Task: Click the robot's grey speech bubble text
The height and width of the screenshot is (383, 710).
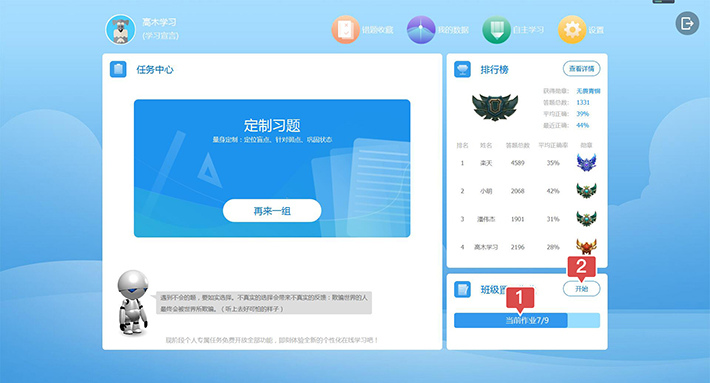Action: pos(264,303)
